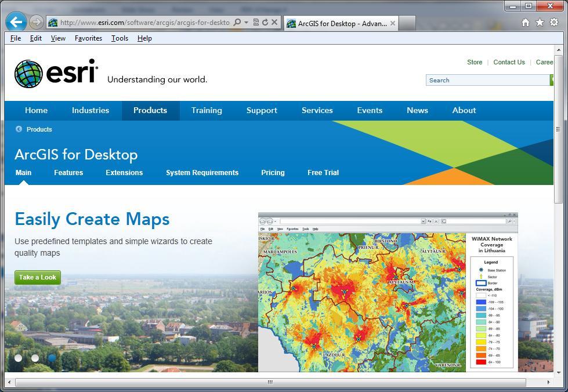Go to Home in site navigation
568x392 pixels.
(x=36, y=110)
